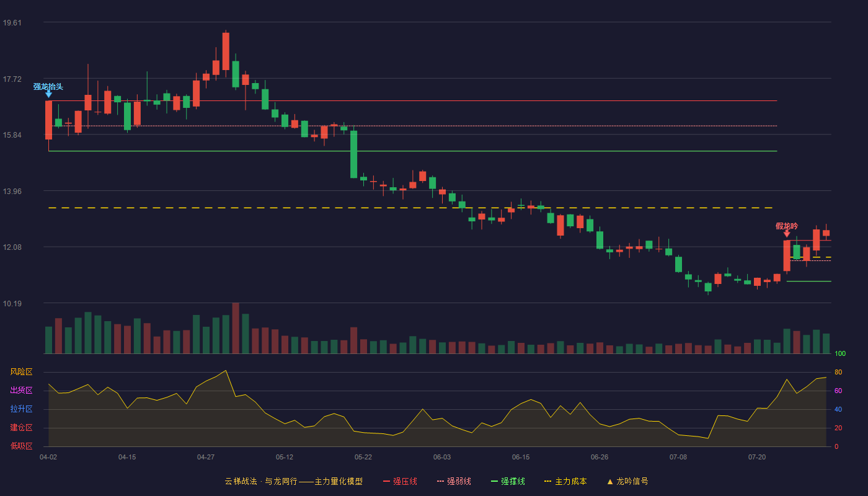The height and width of the screenshot is (496, 868).
Task: Click the blue arrow under 强龙抬头
Action: [x=48, y=94]
